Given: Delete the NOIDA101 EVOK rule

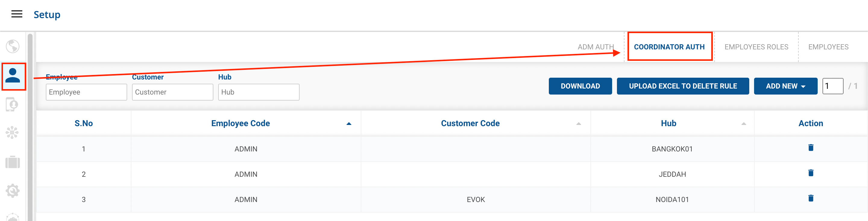Looking at the screenshot, I should pos(810,198).
